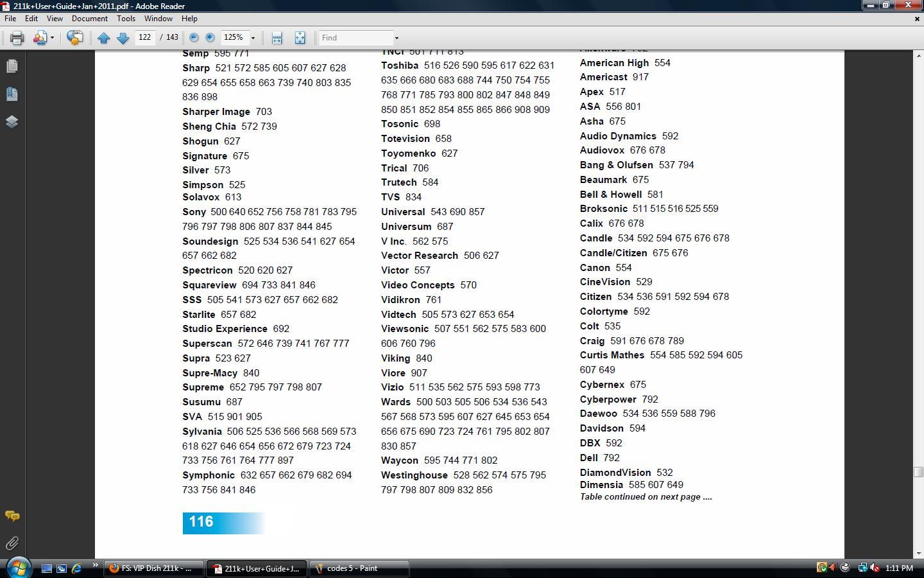The height and width of the screenshot is (578, 924).
Task: Click the 'Sony' brand entry
Action: tap(194, 212)
